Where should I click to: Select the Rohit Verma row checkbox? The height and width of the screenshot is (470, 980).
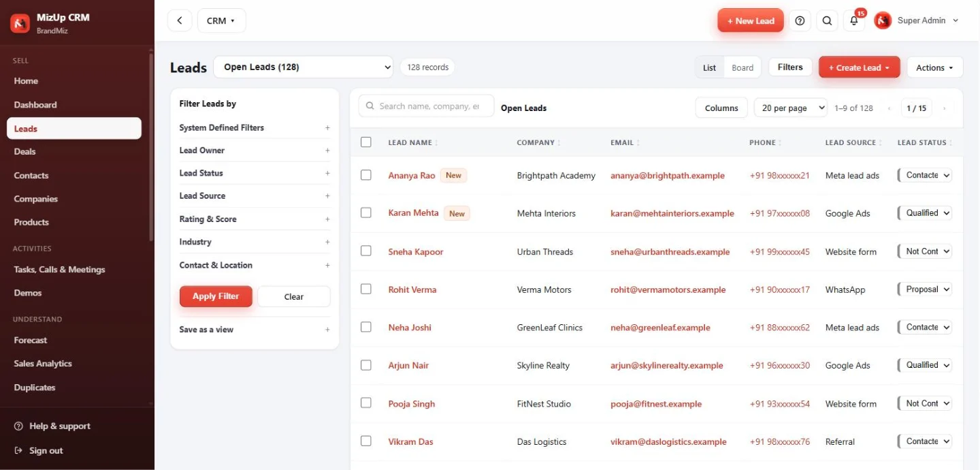(366, 289)
